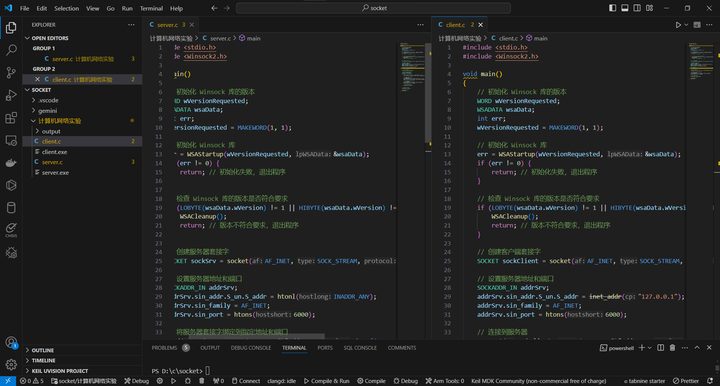Open the Search view in activity bar

click(x=11, y=50)
